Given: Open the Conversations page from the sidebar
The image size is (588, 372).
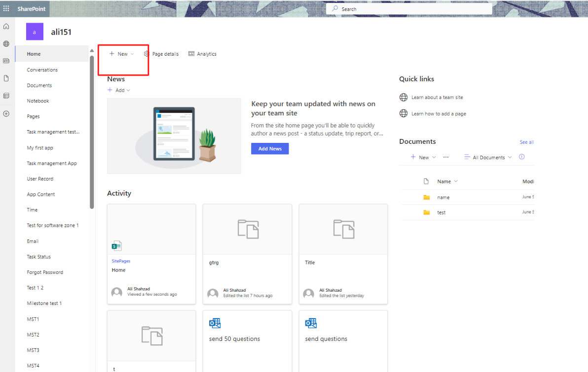Looking at the screenshot, I should (42, 69).
